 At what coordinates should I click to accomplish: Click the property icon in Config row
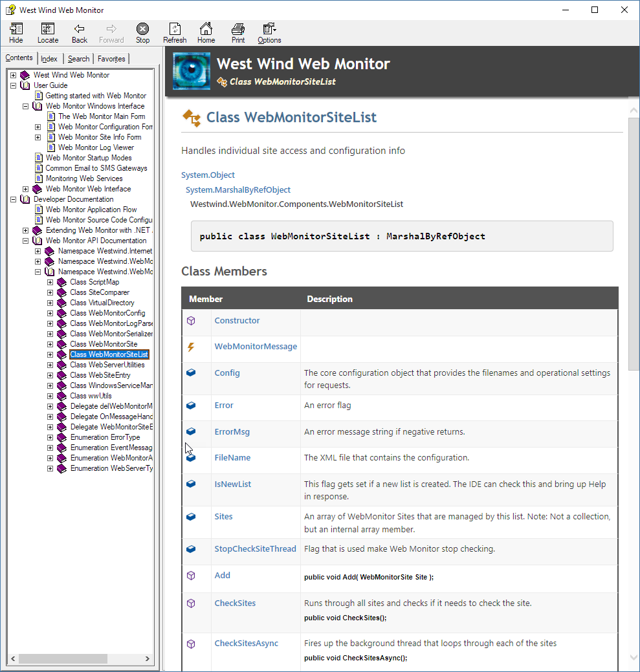click(x=191, y=373)
